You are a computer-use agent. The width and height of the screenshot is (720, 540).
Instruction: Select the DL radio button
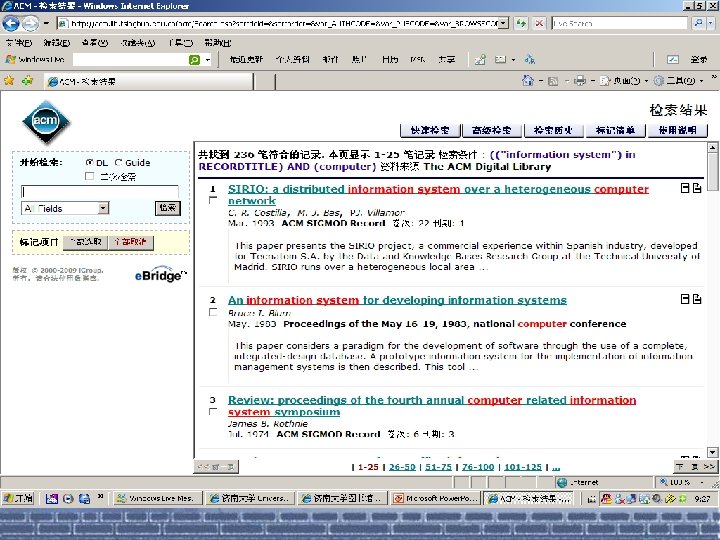90,162
